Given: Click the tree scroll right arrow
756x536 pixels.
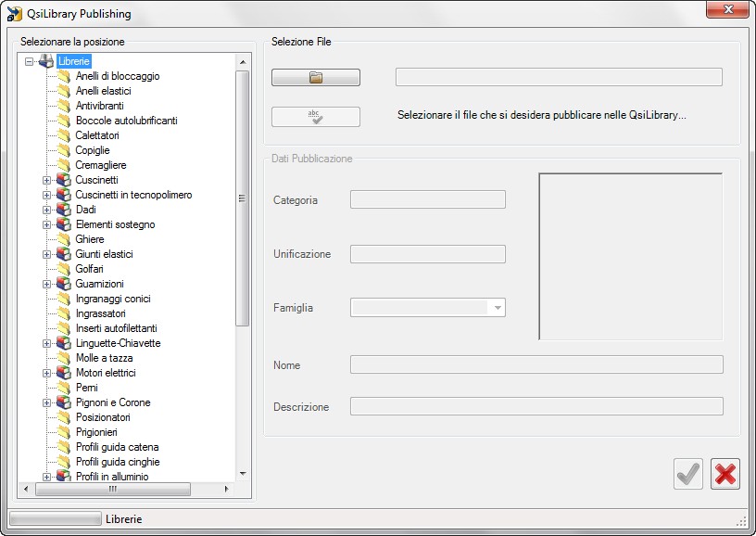Looking at the screenshot, I should pyautogui.click(x=226, y=490).
